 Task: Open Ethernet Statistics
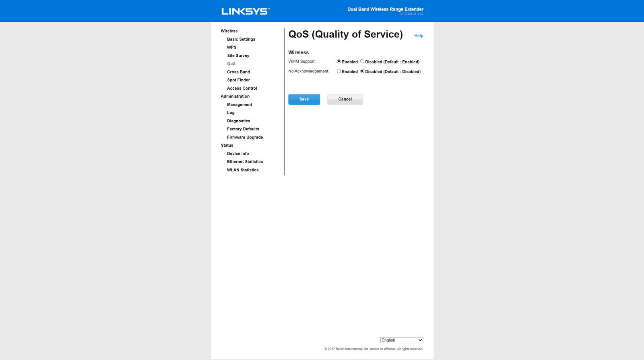coord(245,162)
